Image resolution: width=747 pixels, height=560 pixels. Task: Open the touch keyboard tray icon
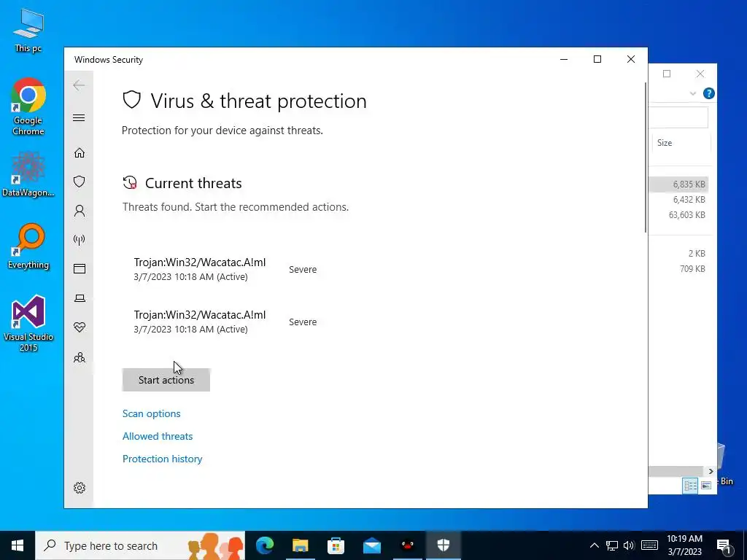(x=649, y=545)
